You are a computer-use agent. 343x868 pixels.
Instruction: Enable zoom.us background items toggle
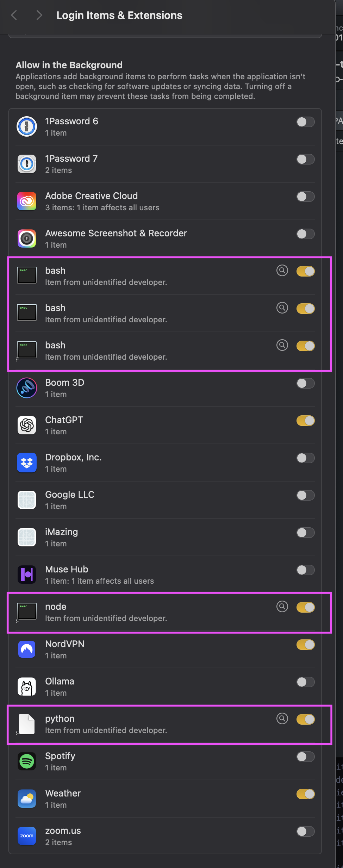point(305,831)
